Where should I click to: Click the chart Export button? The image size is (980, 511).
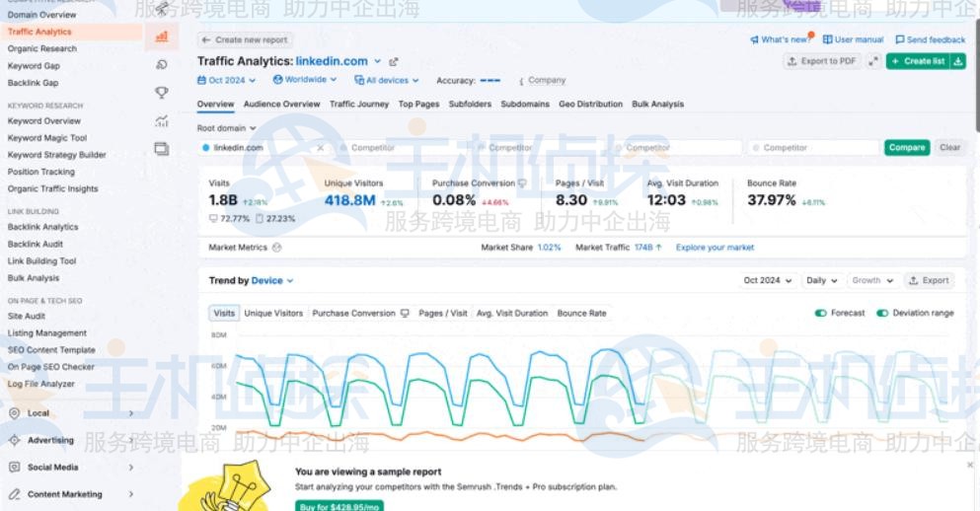pos(928,280)
